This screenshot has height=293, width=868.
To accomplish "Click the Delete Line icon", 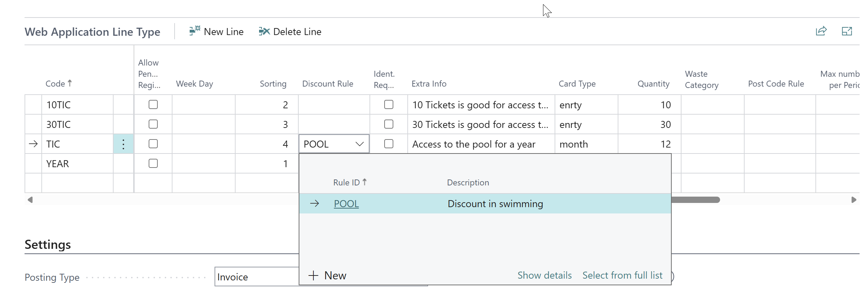I will click(264, 32).
